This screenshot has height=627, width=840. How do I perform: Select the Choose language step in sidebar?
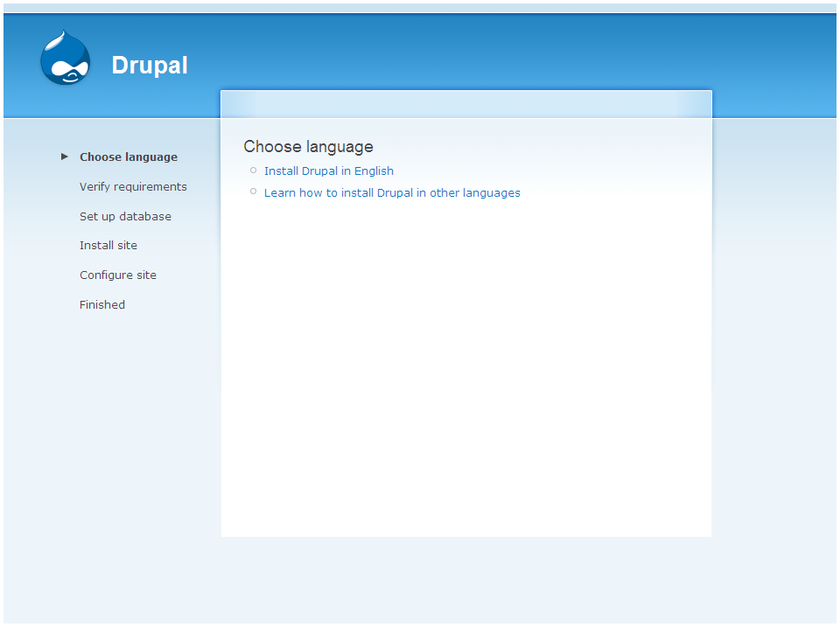[129, 157]
